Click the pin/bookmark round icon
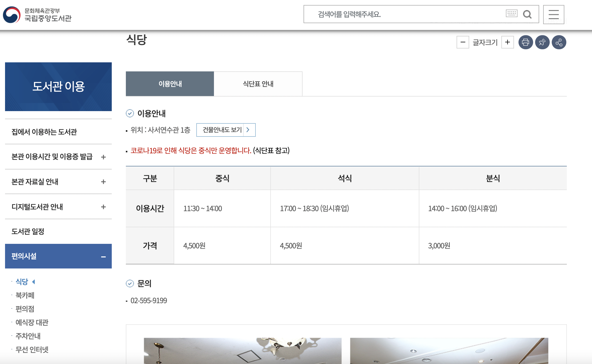Image resolution: width=592 pixels, height=364 pixels. (x=542, y=42)
